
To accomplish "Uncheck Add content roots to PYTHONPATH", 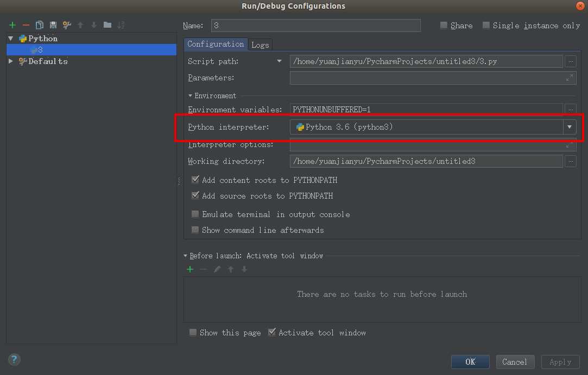I will [195, 180].
